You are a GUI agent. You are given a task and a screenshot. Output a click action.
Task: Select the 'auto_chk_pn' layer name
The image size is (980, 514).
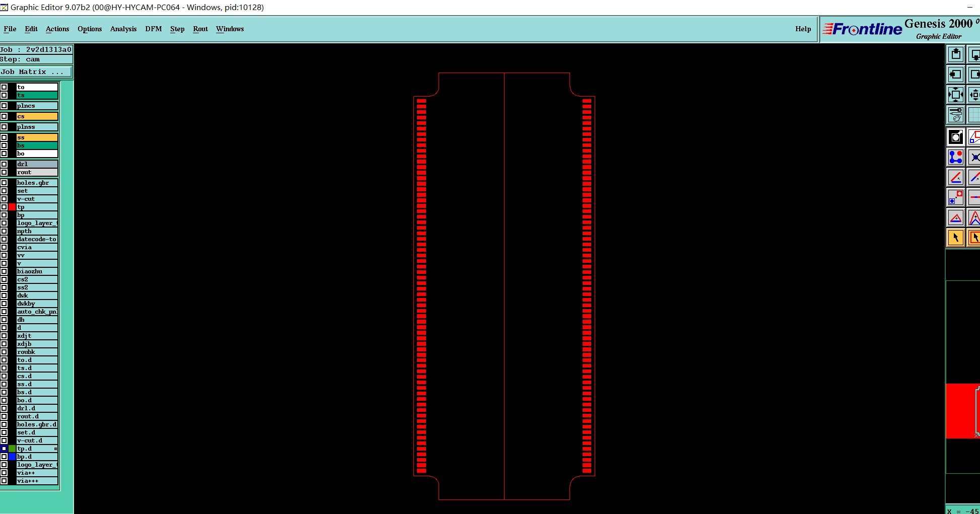click(x=37, y=312)
